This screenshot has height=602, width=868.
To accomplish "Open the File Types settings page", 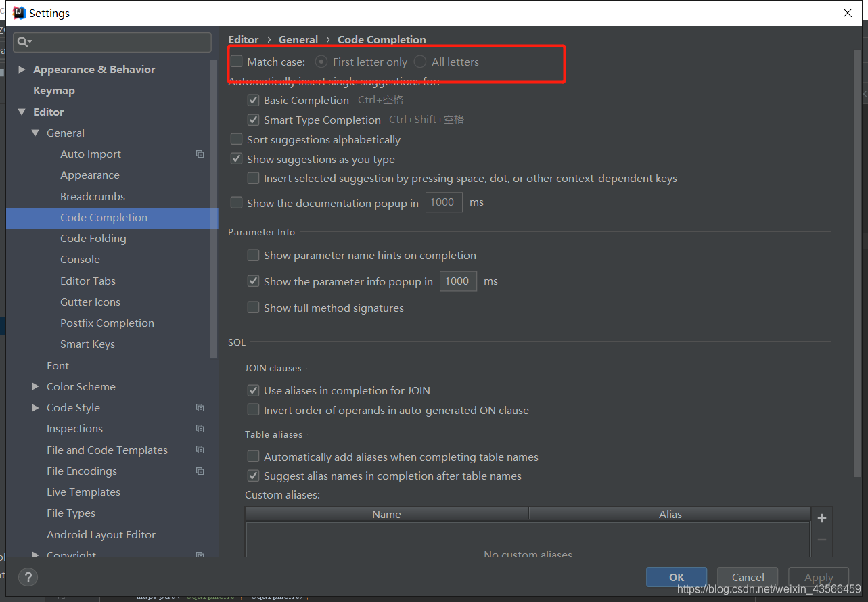I will click(x=71, y=513).
